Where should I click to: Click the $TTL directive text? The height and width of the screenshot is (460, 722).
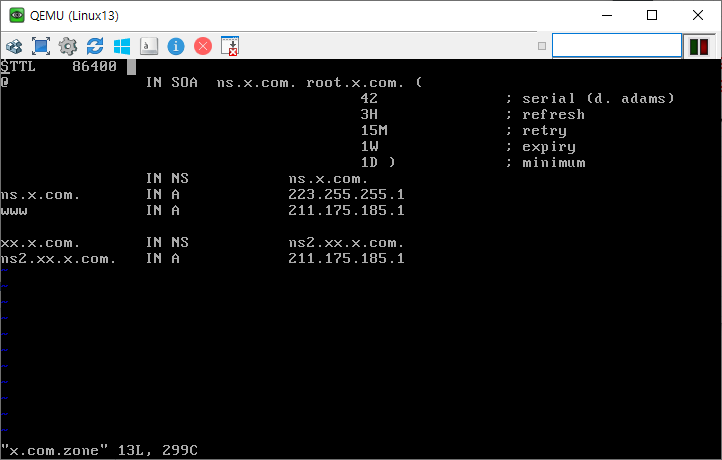click(18, 66)
